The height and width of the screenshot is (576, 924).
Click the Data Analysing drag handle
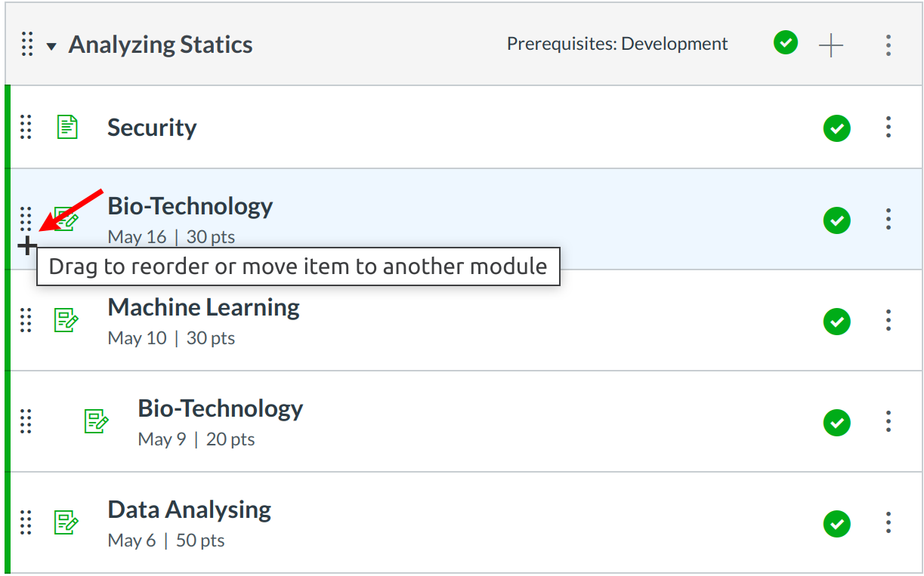(x=26, y=522)
